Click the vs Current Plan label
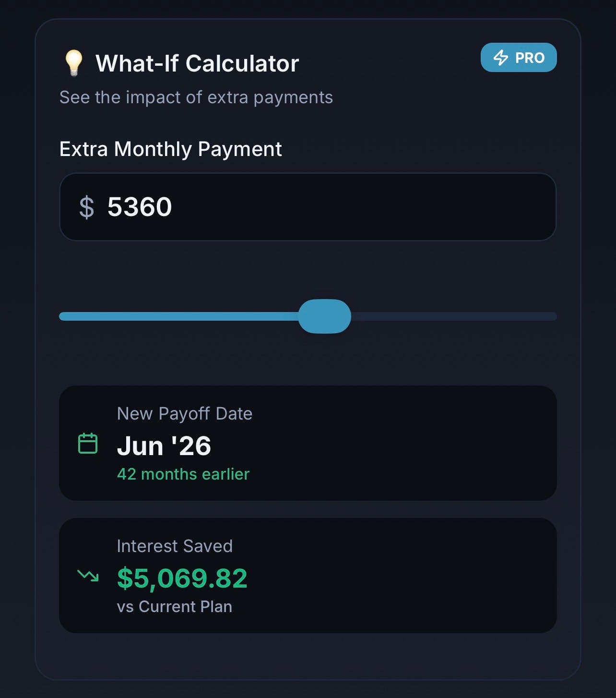616x698 pixels. point(175,607)
